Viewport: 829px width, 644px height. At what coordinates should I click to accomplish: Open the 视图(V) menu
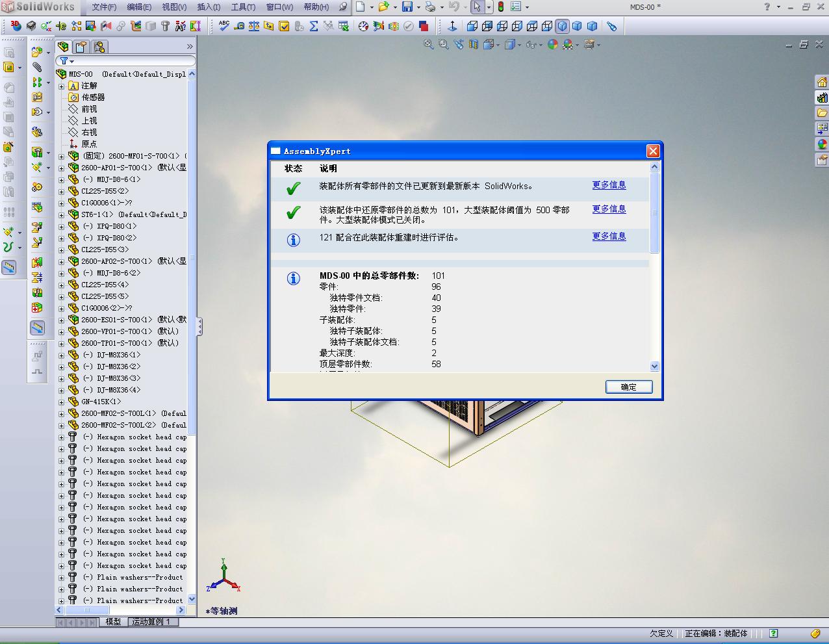pyautogui.click(x=174, y=7)
